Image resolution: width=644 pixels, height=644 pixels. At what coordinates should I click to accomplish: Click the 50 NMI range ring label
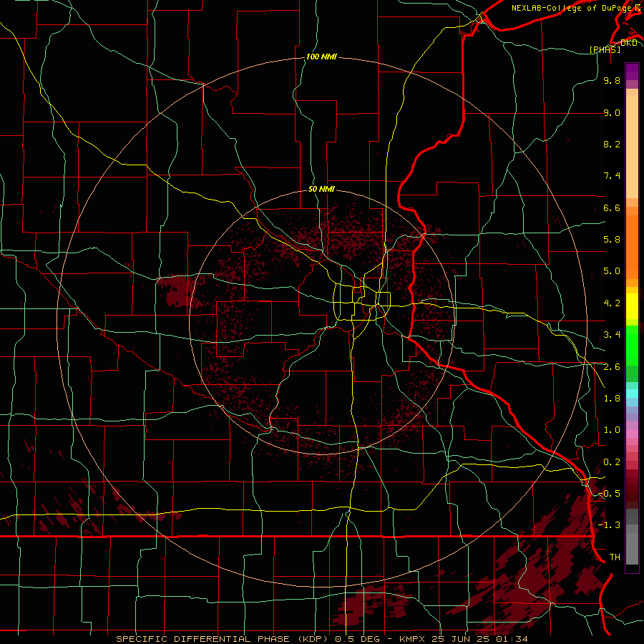click(321, 190)
